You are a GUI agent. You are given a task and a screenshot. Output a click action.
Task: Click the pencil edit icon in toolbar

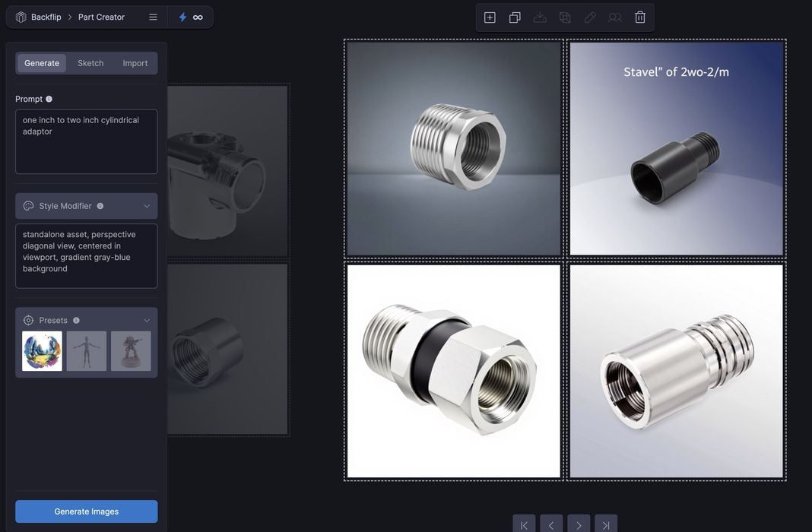(590, 17)
